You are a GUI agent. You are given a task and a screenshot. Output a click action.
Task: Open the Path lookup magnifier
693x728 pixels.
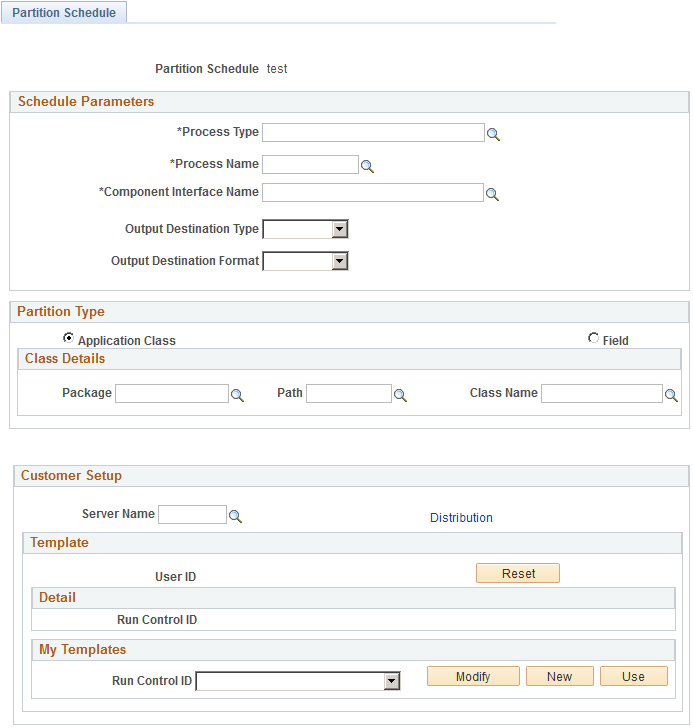pyautogui.click(x=400, y=395)
